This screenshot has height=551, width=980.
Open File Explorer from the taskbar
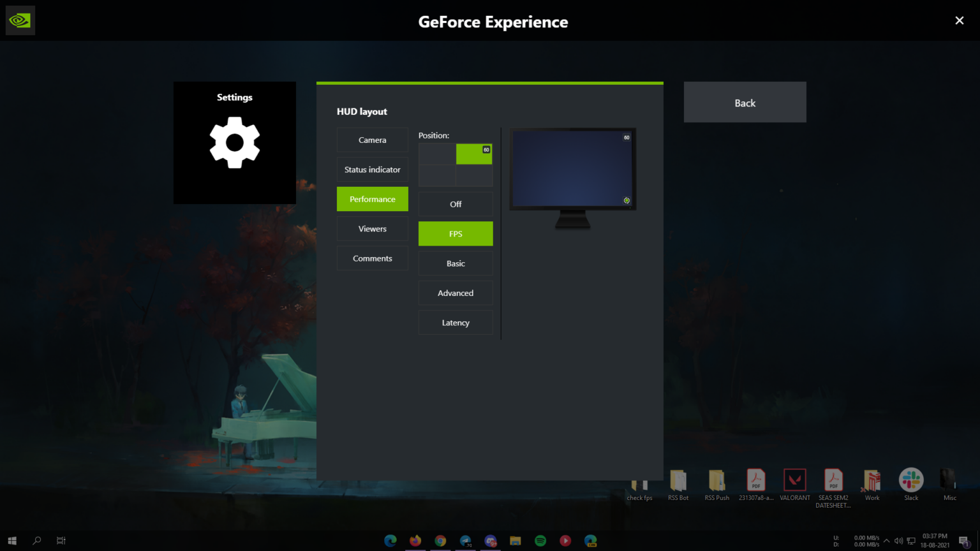click(515, 541)
